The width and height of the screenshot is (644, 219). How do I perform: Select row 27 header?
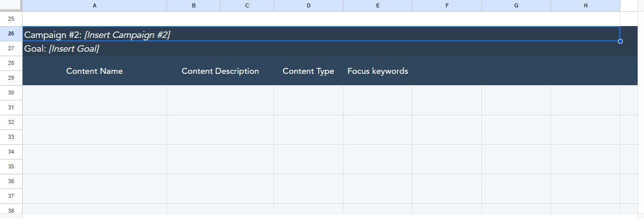pos(11,49)
